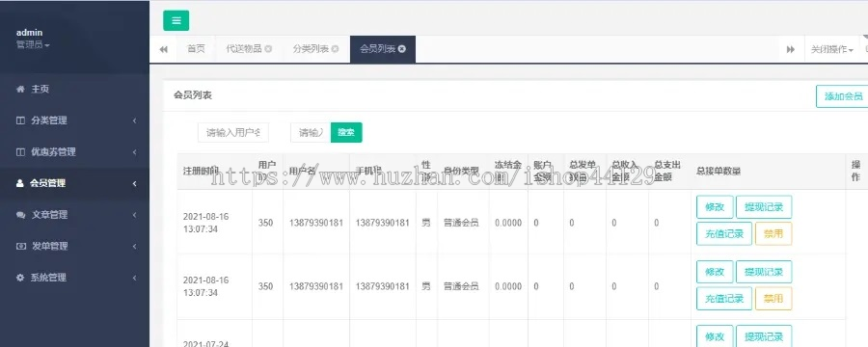Click the user icon beside 会员管理
This screenshot has height=347, width=868.
click(20, 183)
